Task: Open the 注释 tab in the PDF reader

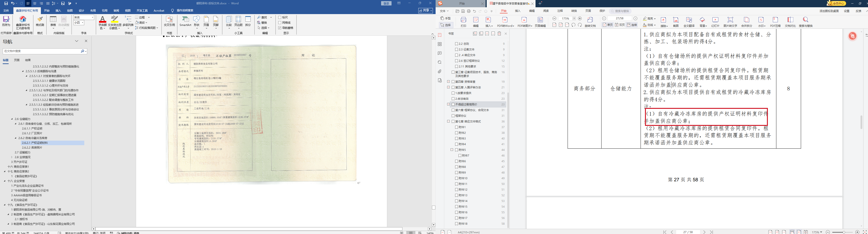Action: pos(560,11)
